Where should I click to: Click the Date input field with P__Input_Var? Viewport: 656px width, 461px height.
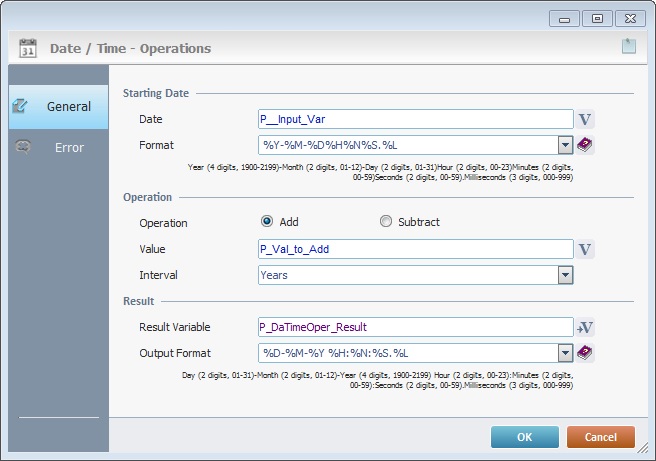414,119
